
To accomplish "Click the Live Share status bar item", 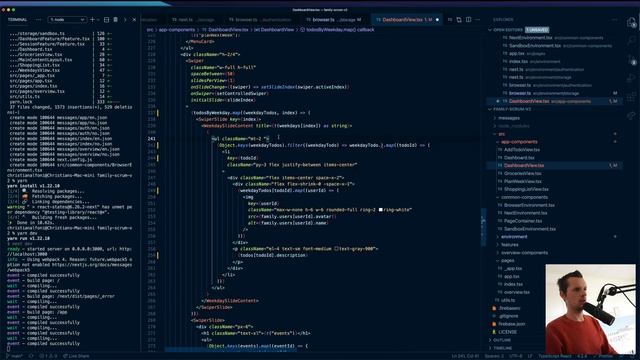I will point(76,356).
